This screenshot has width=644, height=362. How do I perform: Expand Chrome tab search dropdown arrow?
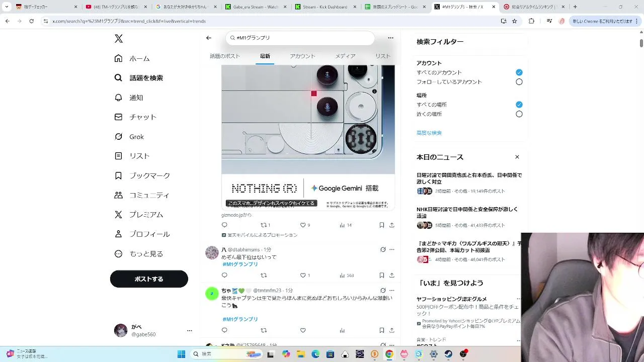click(x=7, y=7)
